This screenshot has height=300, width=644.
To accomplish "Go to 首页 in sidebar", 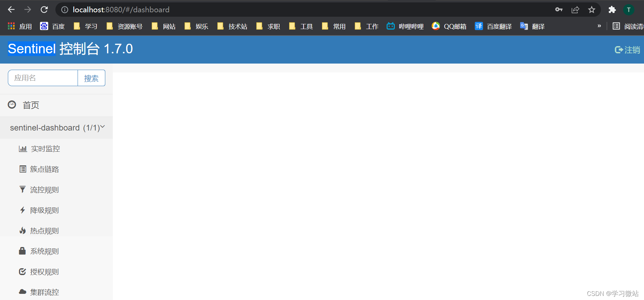I will tap(56, 105).
